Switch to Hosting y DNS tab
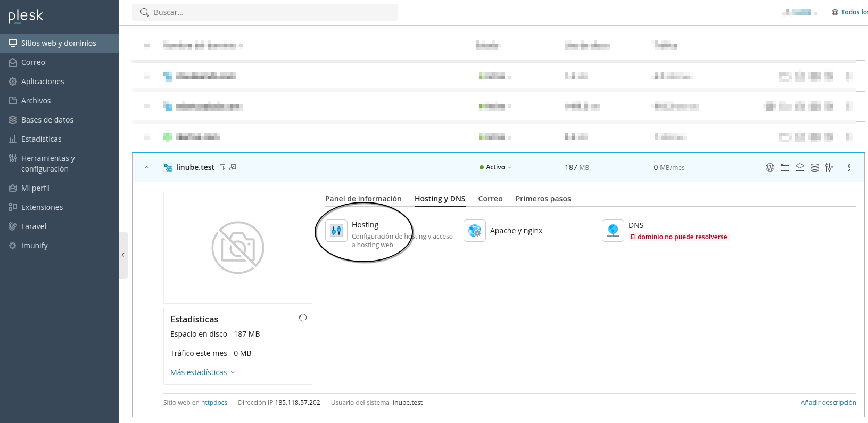 [x=440, y=199]
